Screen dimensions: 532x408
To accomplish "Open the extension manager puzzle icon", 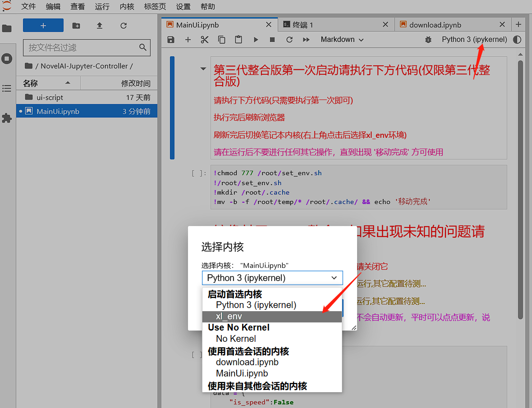I will tap(7, 118).
